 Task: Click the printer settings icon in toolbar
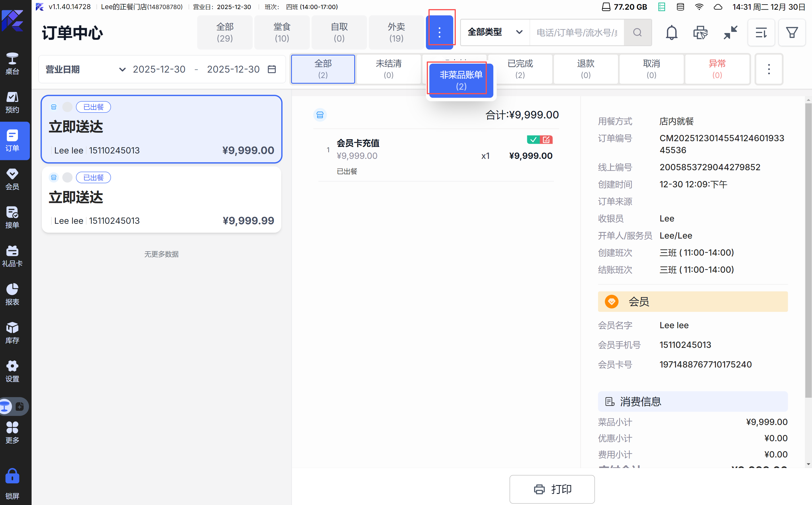coord(700,33)
